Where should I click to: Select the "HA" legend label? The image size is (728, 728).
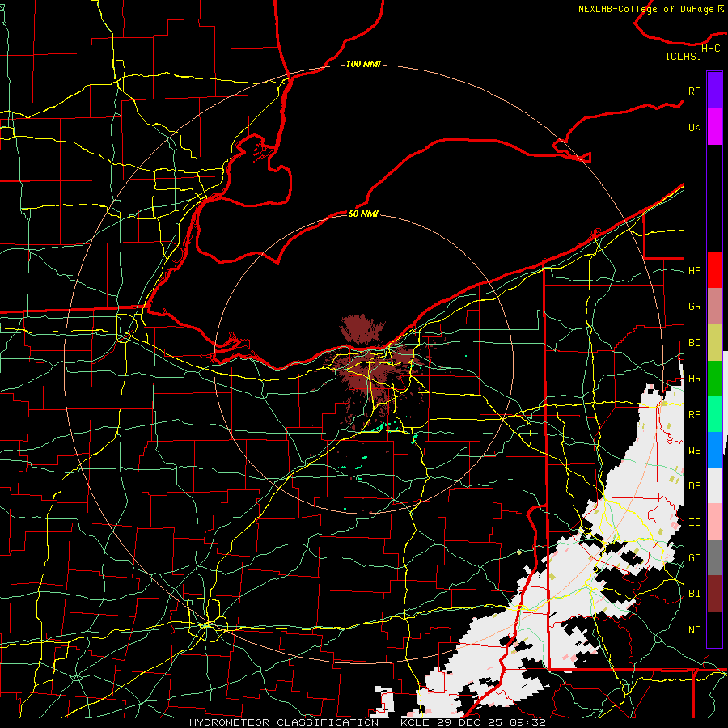point(694,270)
